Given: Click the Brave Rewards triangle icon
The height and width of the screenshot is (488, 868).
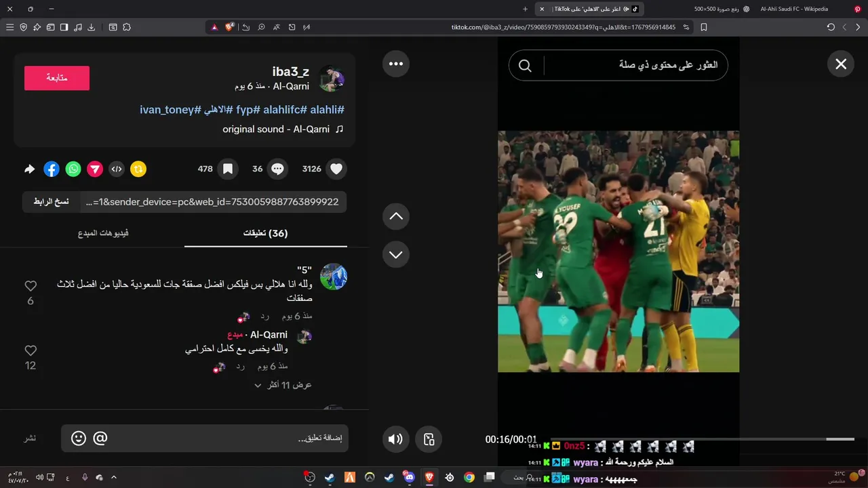Looking at the screenshot, I should (214, 27).
